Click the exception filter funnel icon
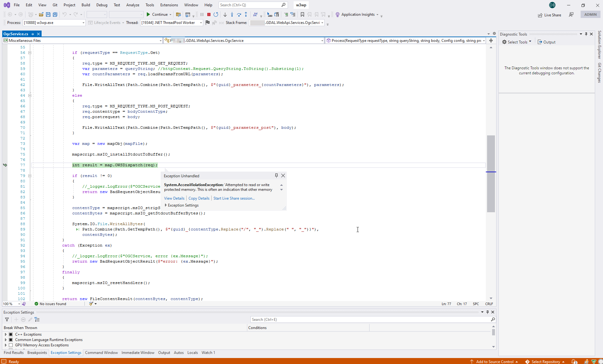603x364 pixels. (7, 320)
